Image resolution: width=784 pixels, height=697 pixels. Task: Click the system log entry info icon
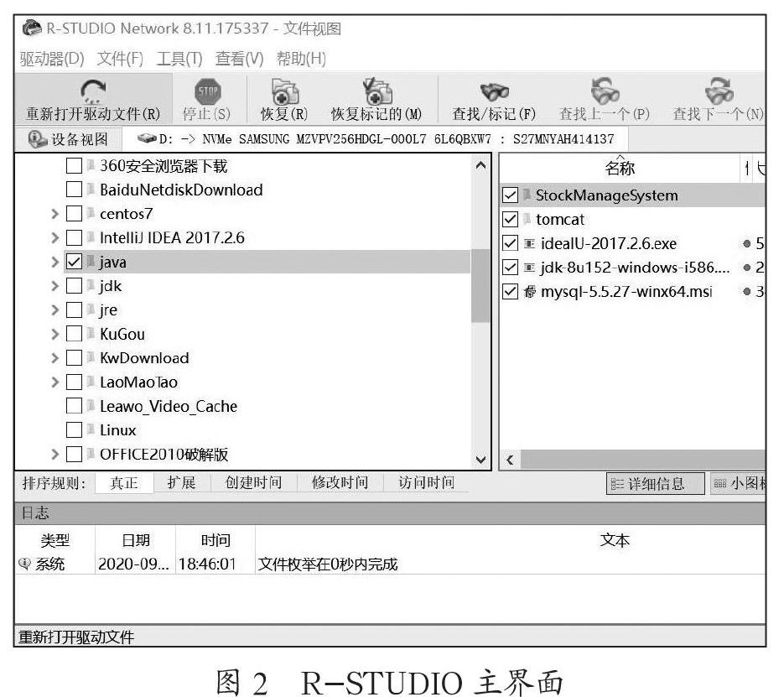tap(24, 564)
